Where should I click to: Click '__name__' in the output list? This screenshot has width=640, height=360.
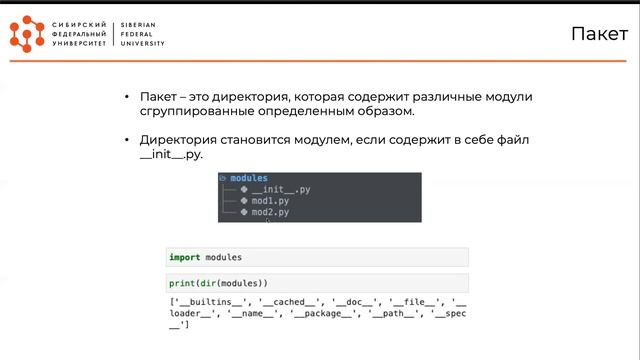(x=252, y=313)
